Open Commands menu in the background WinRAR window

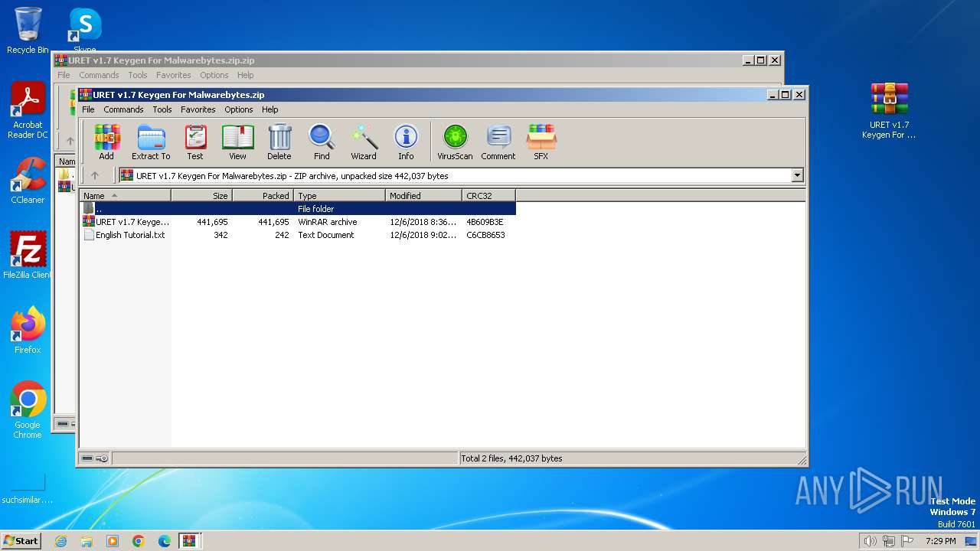[99, 75]
